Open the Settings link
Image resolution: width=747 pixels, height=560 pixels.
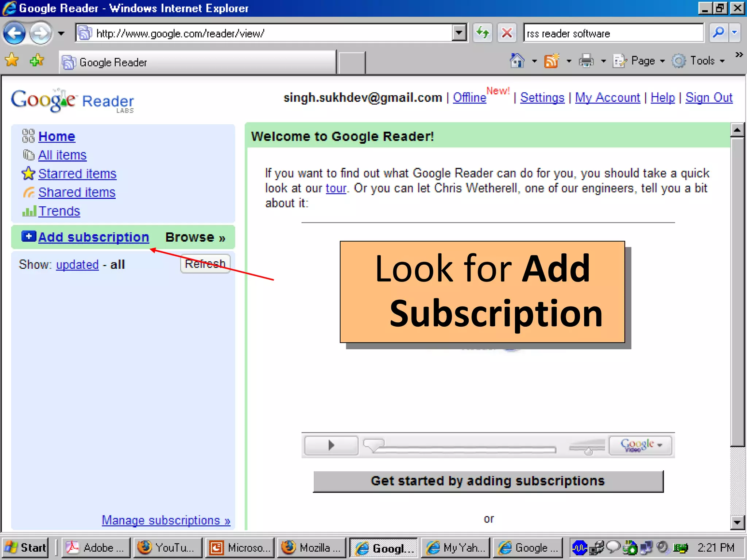coord(542,97)
